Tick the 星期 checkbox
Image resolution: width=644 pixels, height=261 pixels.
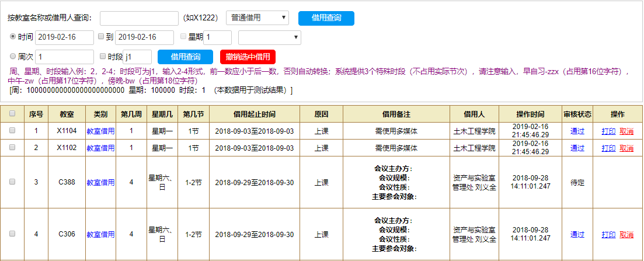(x=184, y=37)
